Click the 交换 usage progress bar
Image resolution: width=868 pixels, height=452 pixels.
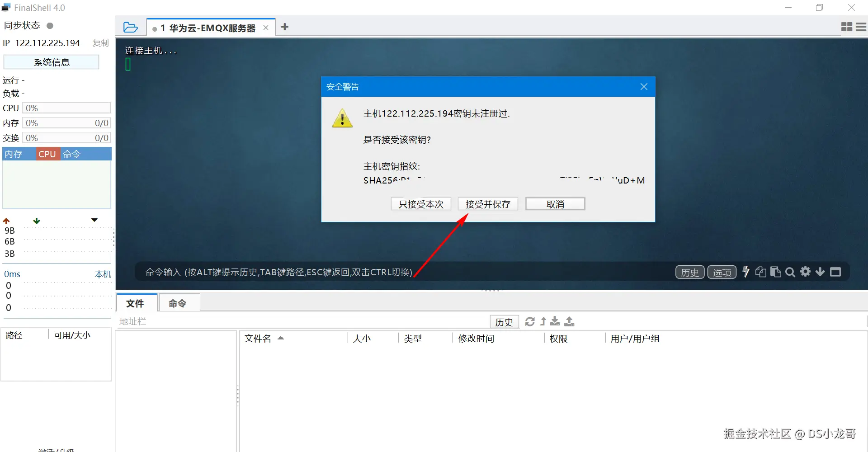(x=66, y=138)
